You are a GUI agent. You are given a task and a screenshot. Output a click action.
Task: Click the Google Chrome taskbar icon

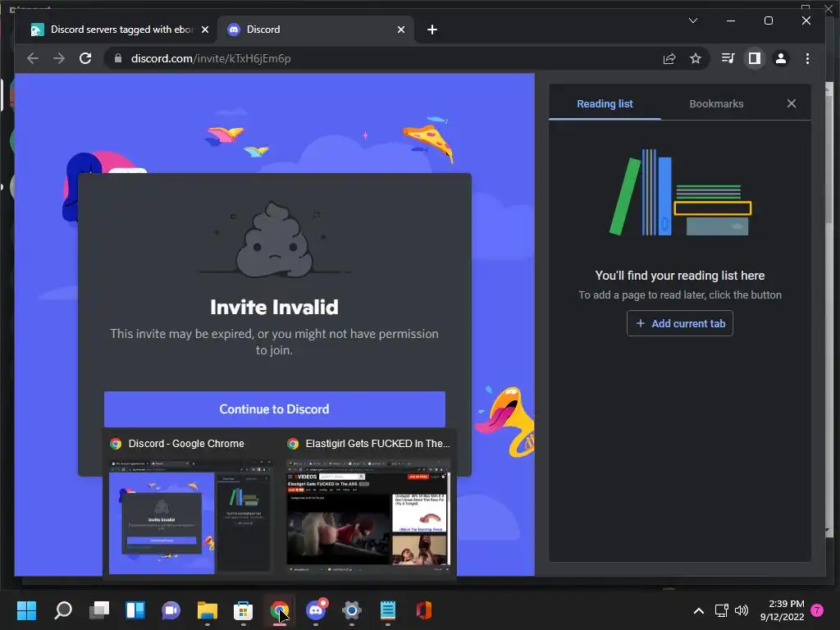click(x=279, y=610)
